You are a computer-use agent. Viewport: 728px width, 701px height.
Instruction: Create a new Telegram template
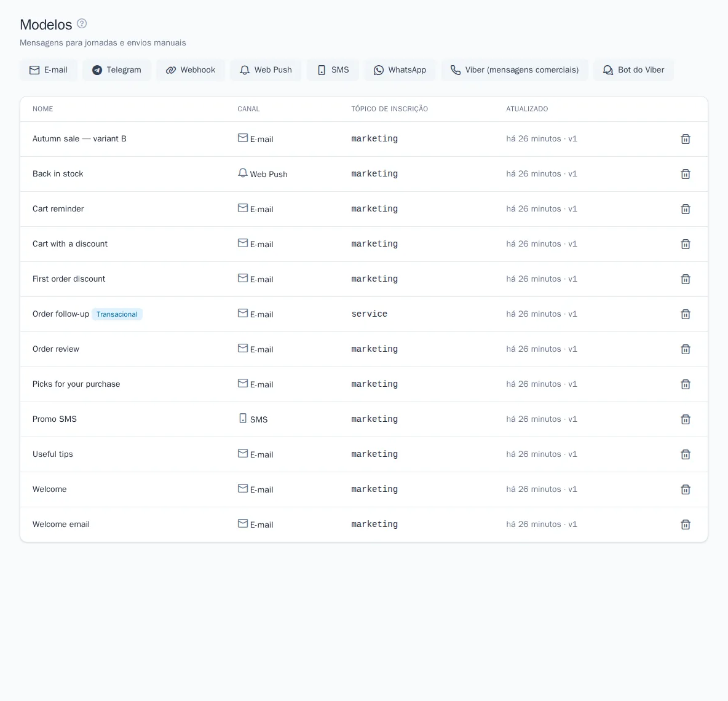pos(117,70)
